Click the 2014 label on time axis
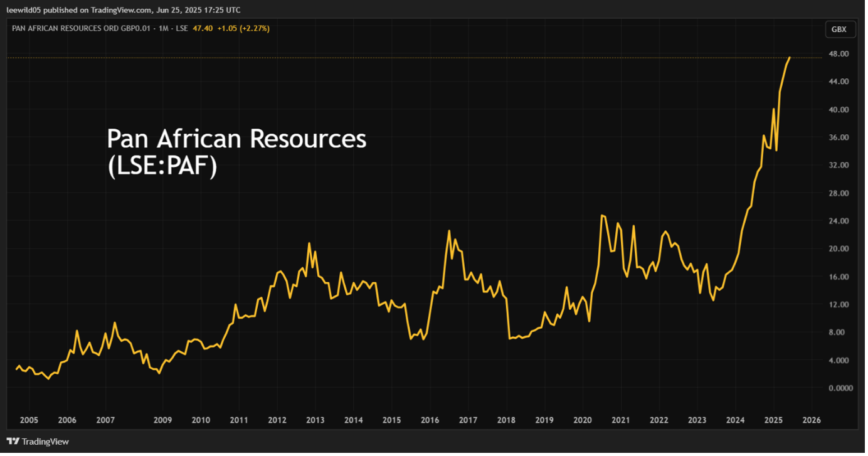The height and width of the screenshot is (456, 868). coord(354,420)
